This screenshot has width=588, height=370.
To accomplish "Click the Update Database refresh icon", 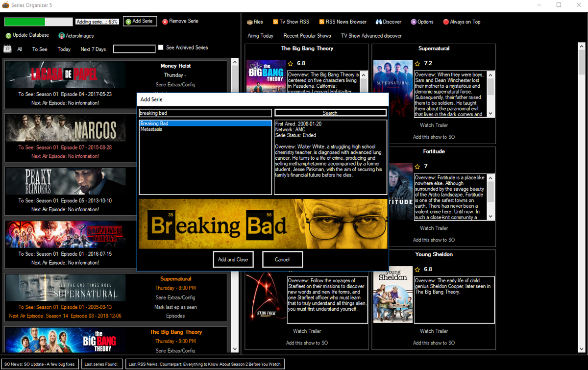I will coord(8,35).
